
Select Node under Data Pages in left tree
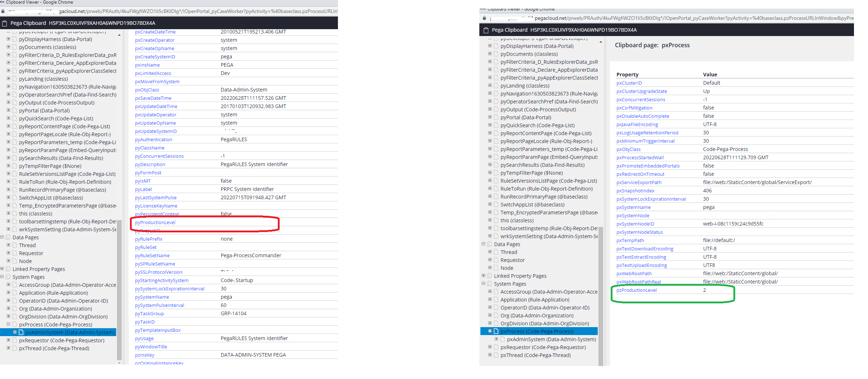tap(25, 261)
